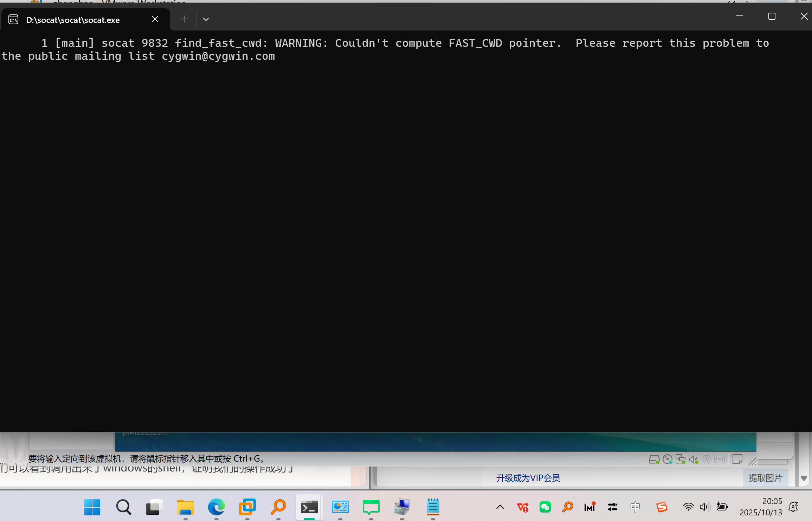Close the socat.exe terminal tab
Image resolution: width=812 pixels, height=521 pixels.
[x=155, y=19]
